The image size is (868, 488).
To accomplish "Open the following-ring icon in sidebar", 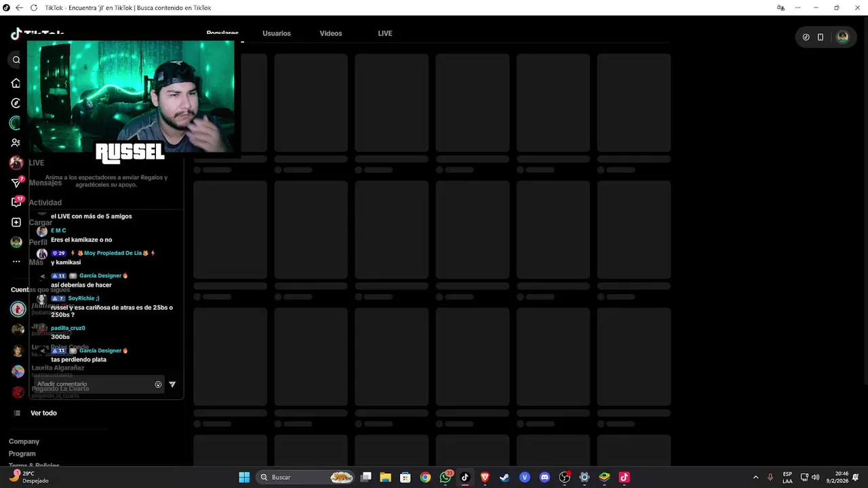I will click(x=15, y=123).
